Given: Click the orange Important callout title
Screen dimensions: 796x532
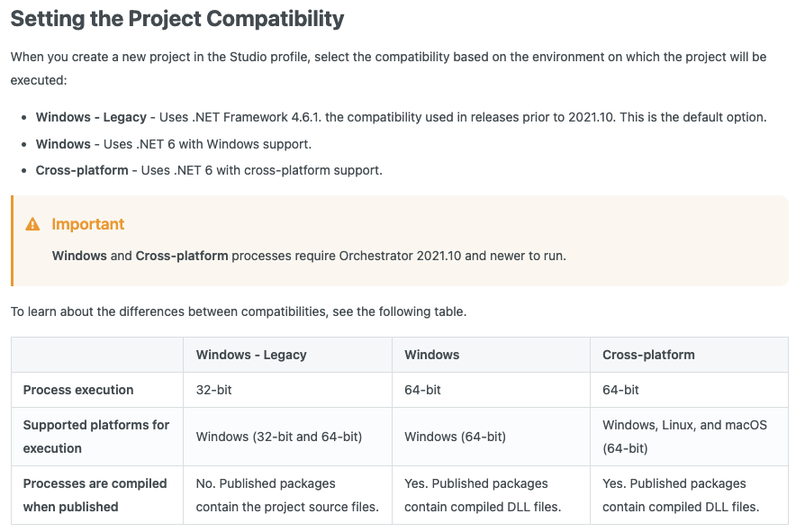Looking at the screenshot, I should pos(88,224).
